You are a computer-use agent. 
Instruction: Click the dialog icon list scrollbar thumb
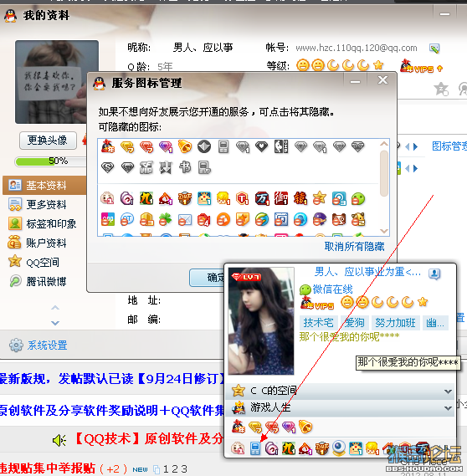(x=384, y=174)
